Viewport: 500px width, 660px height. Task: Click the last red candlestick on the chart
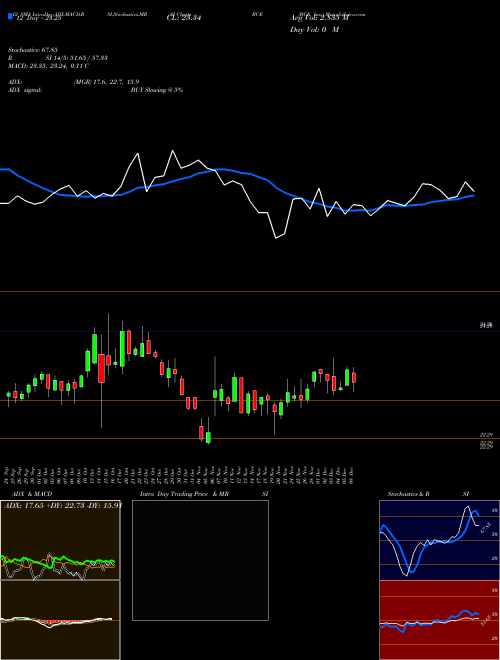click(354, 378)
